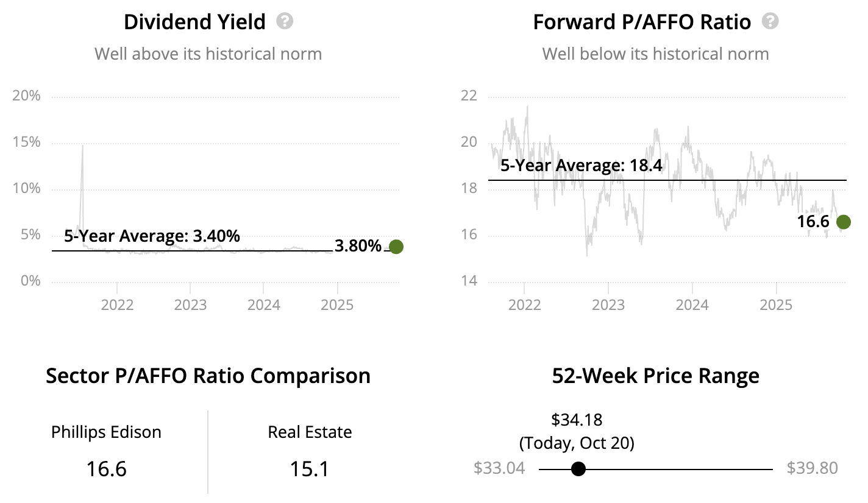Click the black marker on the 52-week price range
The width and height of the screenshot is (868, 503).
tap(578, 469)
